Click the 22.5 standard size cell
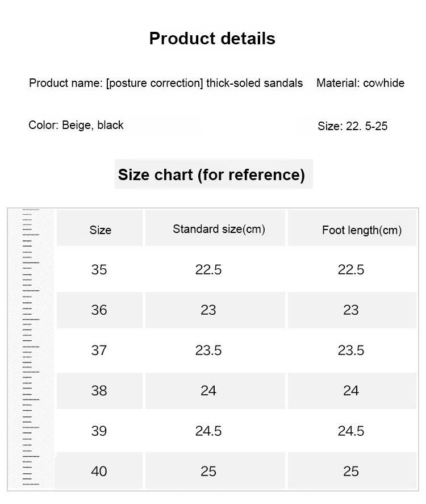 [215, 269]
